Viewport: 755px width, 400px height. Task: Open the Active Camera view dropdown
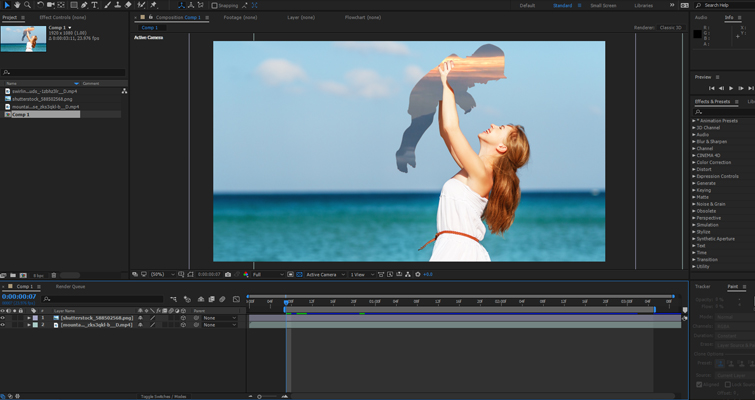tap(325, 274)
